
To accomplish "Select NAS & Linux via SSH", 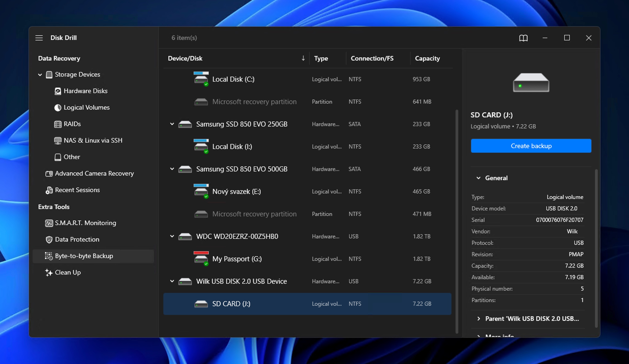I will (x=93, y=141).
